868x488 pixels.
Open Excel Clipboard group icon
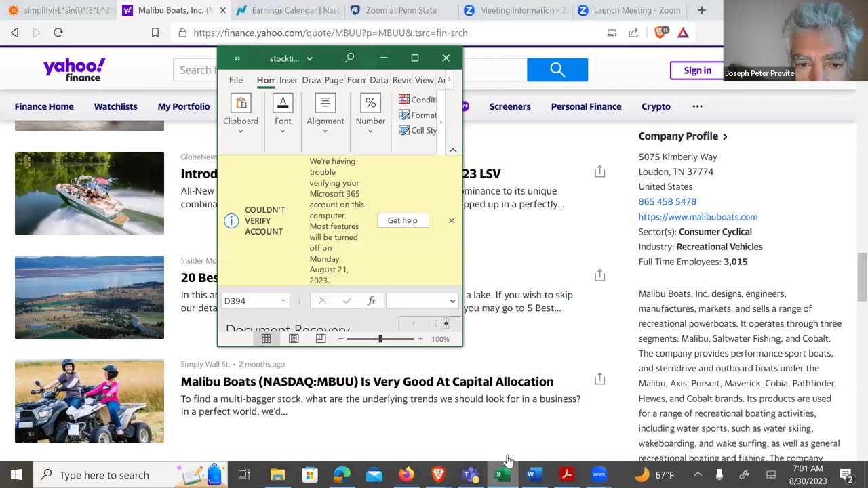coord(241,104)
